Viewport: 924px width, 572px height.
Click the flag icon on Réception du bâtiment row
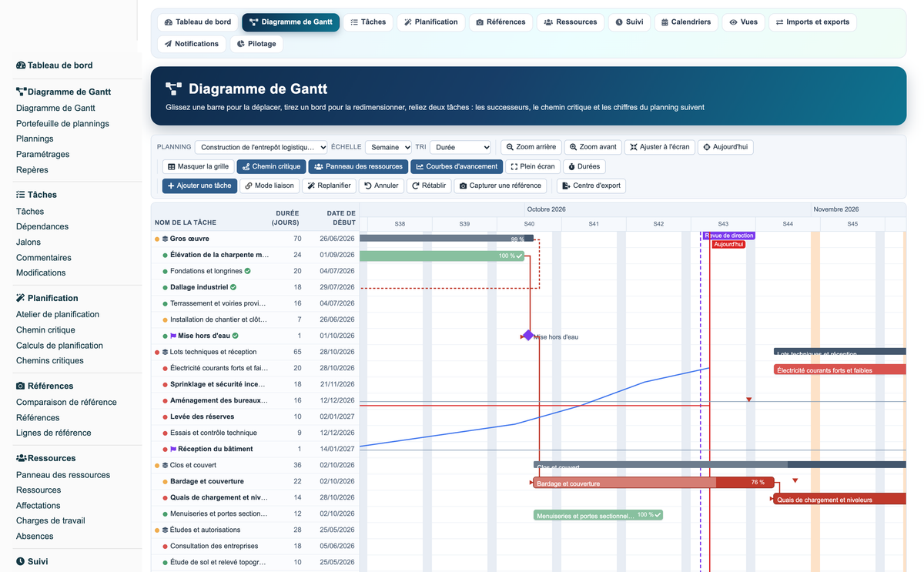tap(173, 449)
